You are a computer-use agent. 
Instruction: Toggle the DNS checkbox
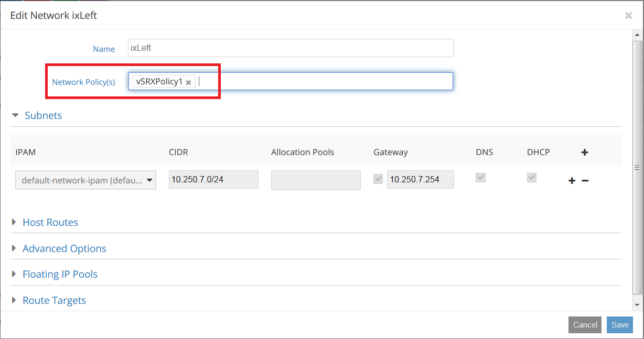pos(480,178)
